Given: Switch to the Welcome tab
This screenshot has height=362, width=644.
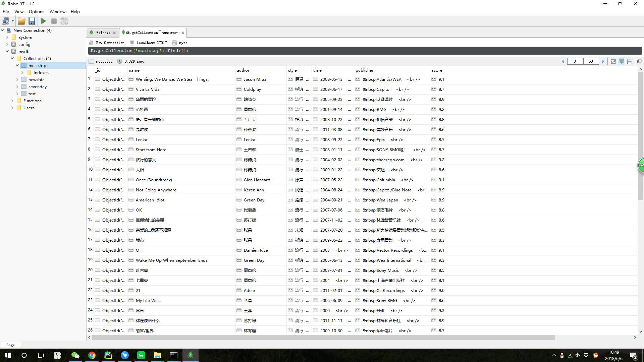Looking at the screenshot, I should point(103,33).
